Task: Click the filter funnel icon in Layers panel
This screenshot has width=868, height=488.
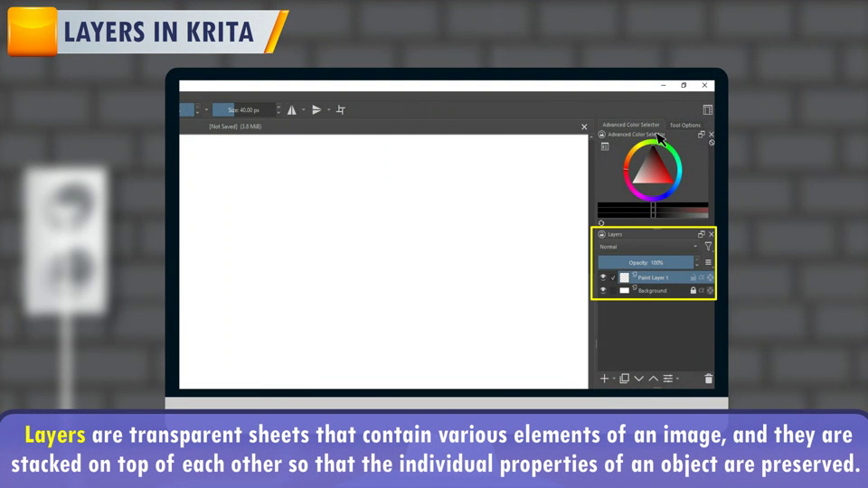Action: pos(709,247)
